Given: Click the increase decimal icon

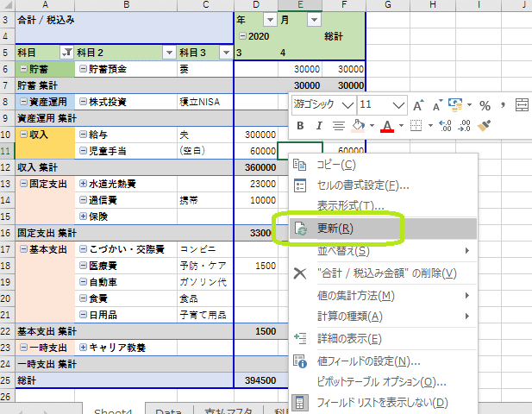Looking at the screenshot, I should pyautogui.click(x=445, y=126).
